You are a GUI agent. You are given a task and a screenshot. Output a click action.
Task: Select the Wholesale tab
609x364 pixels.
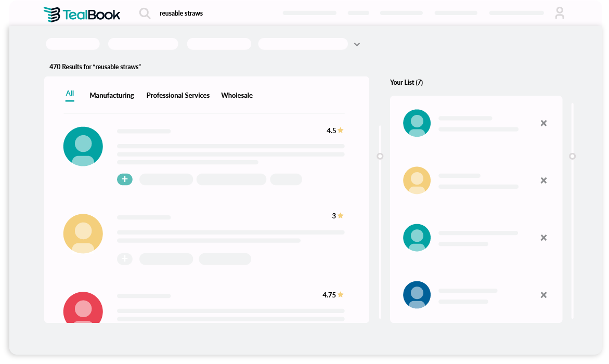click(237, 95)
